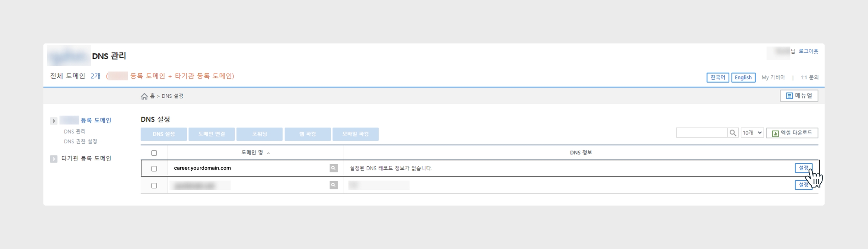Check the box for the blurred second domain
This screenshot has height=249, width=868.
(154, 186)
